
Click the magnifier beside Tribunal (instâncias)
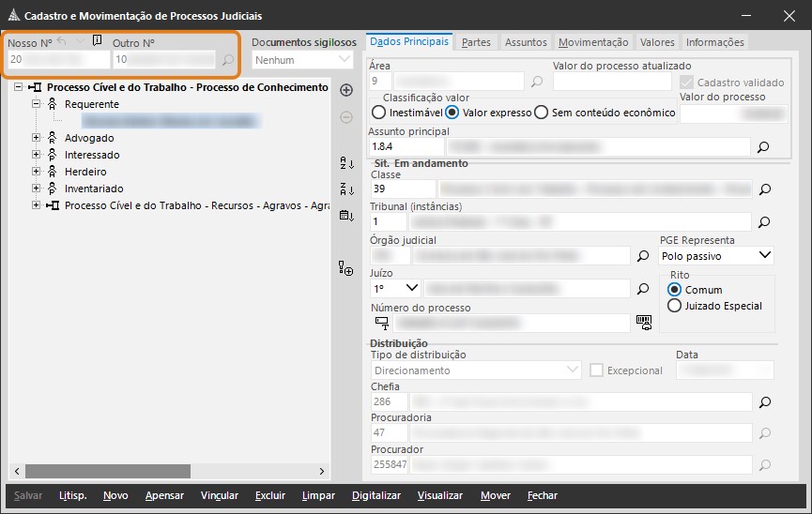click(x=763, y=222)
